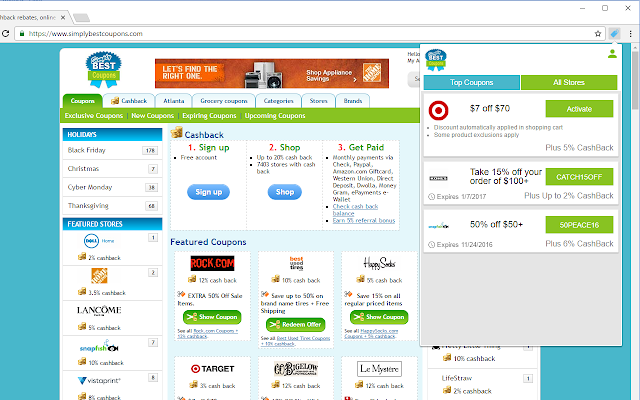640x400 pixels.
Task: Click the Le Mystère logo
Action: point(379,369)
